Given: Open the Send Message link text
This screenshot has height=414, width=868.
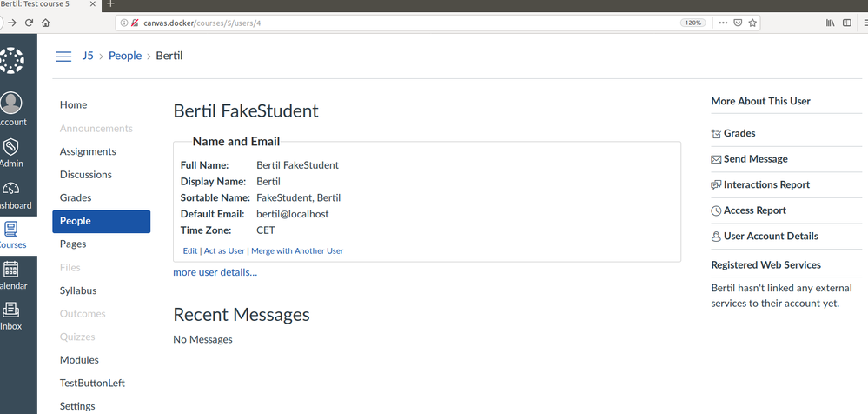Looking at the screenshot, I should point(756,159).
